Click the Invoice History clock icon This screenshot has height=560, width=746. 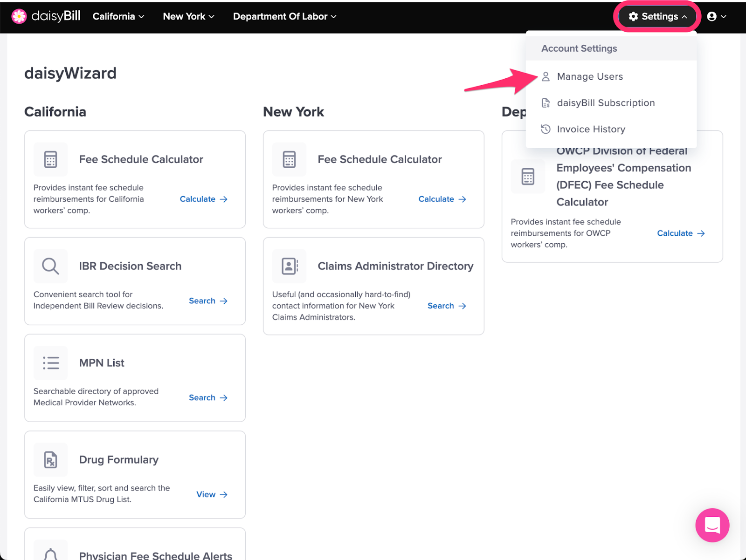coord(545,129)
